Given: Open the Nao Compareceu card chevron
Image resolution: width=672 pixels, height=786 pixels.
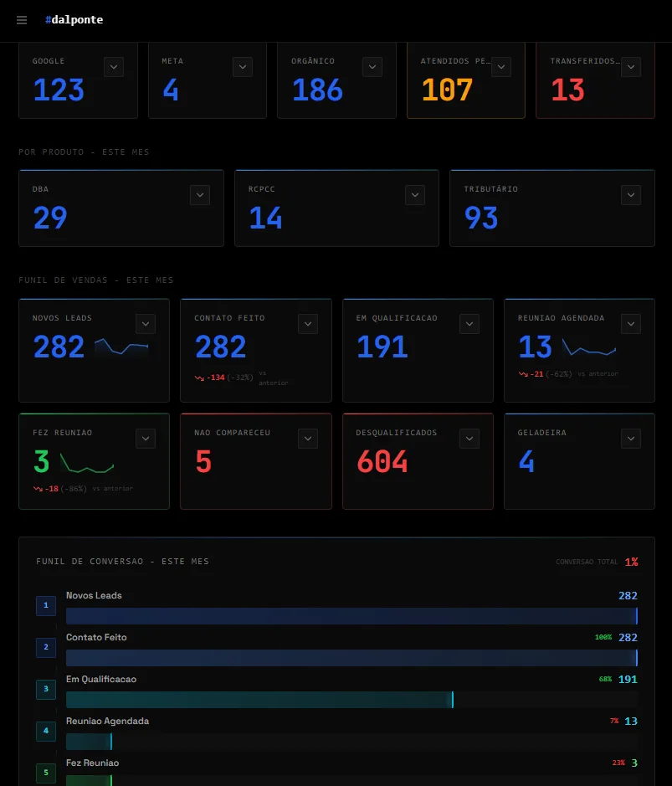Looking at the screenshot, I should (308, 439).
